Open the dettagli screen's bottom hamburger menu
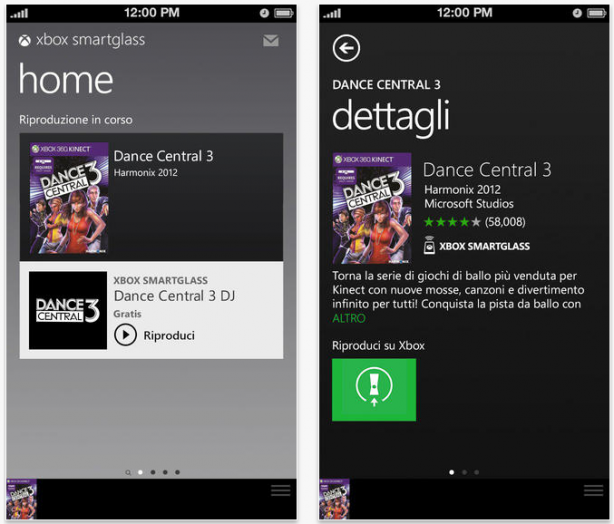 pos(593,490)
